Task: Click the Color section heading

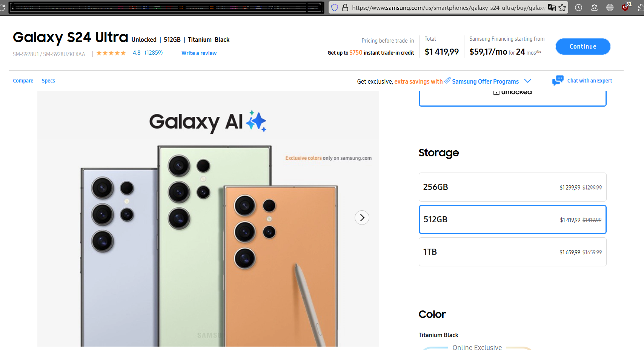Action: [432, 314]
